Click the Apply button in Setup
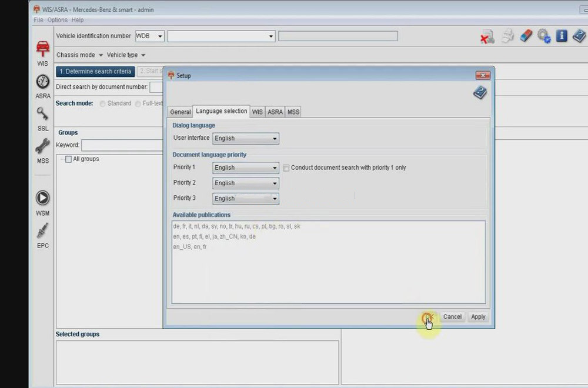The image size is (588, 388). pos(478,317)
